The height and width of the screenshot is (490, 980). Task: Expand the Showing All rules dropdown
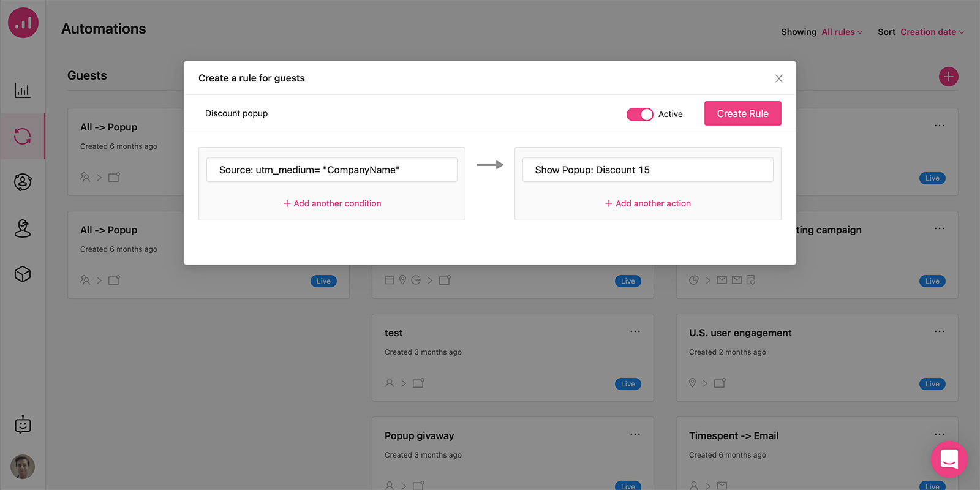[842, 32]
